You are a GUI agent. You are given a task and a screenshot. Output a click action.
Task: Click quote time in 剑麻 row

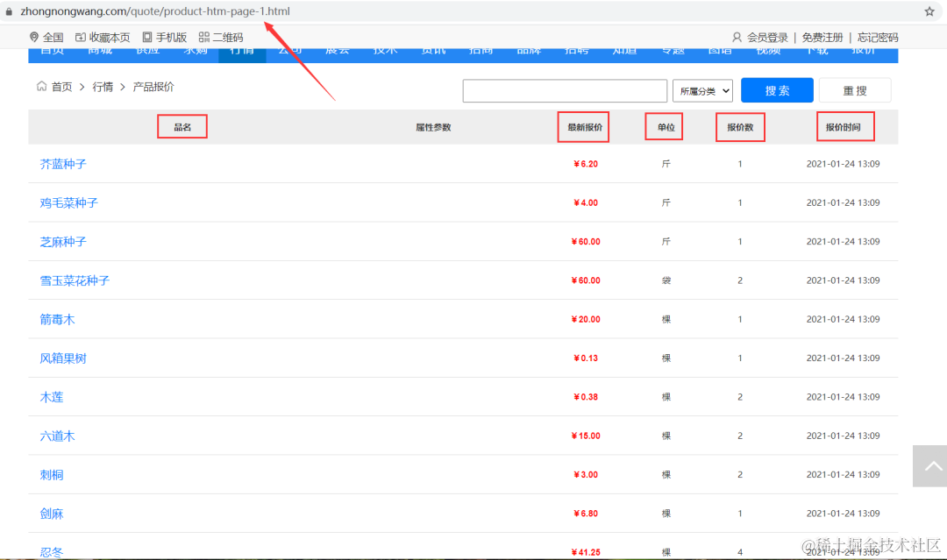pos(843,514)
